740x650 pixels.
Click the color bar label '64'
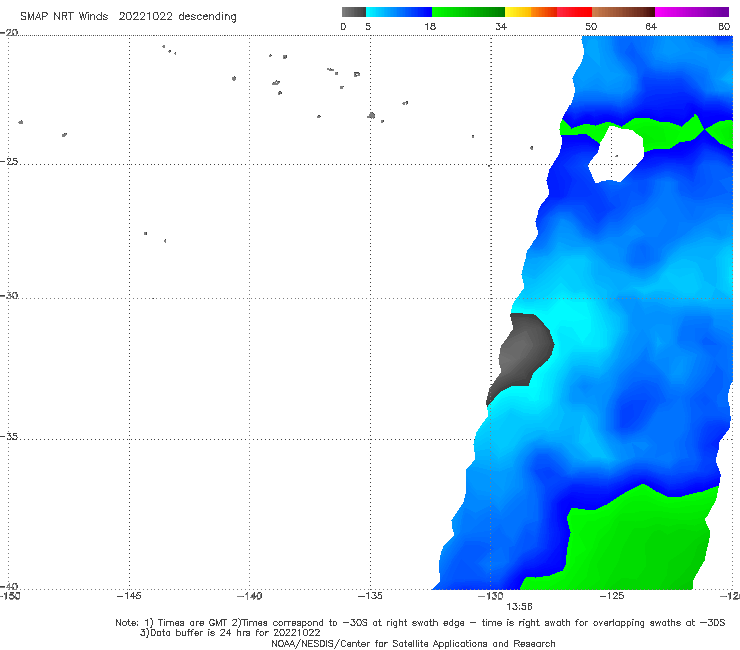[651, 26]
